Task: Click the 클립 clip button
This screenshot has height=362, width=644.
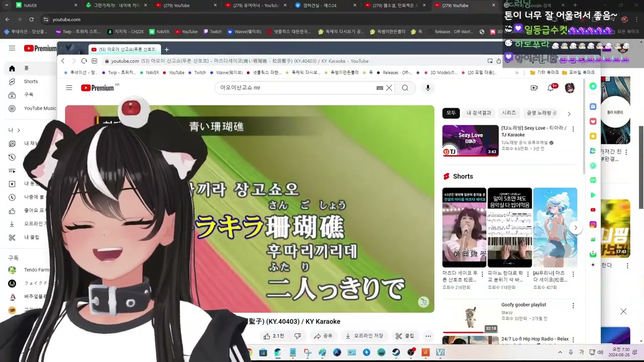Action: (405, 336)
